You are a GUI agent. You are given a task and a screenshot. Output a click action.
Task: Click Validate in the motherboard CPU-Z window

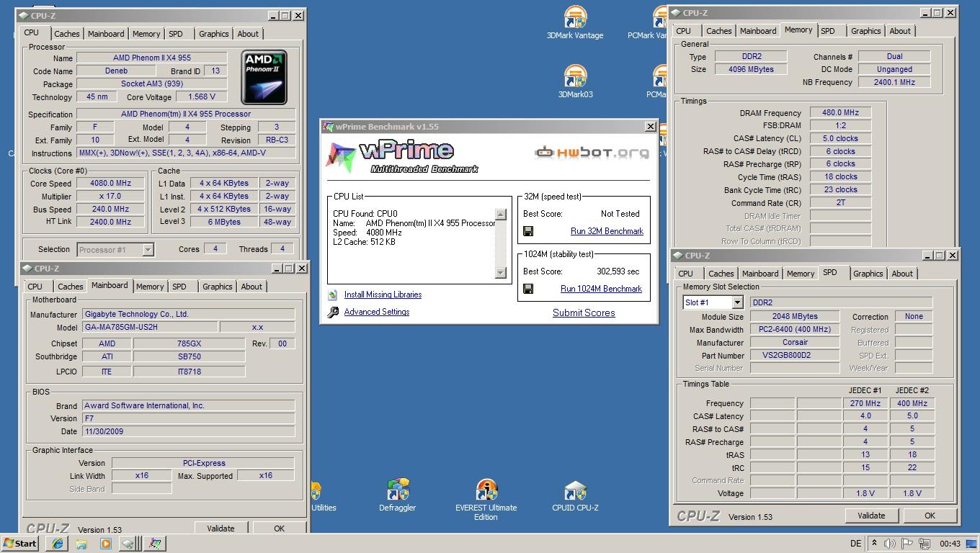coord(220,529)
